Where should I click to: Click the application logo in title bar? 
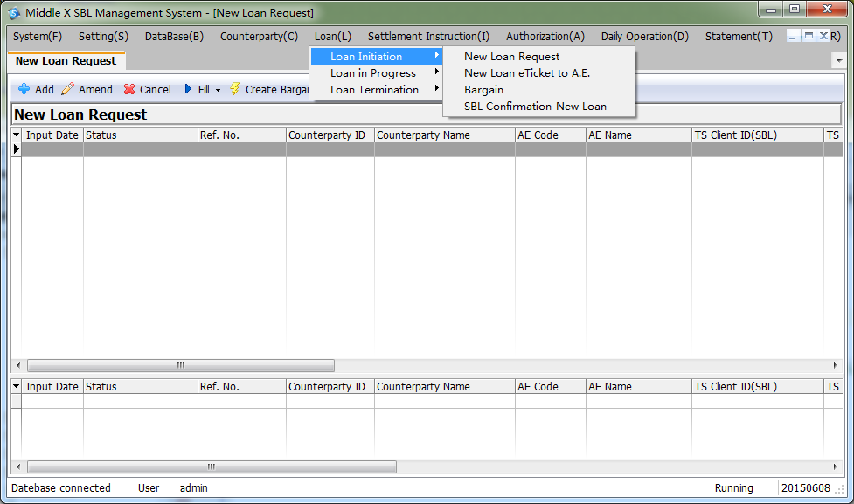[x=14, y=12]
